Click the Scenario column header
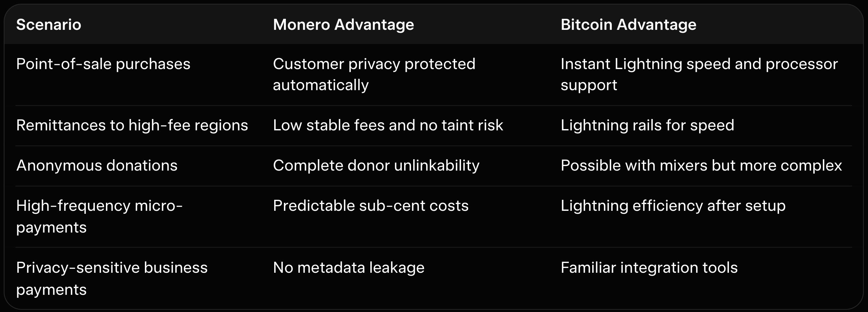This screenshot has width=868, height=312. click(48, 25)
